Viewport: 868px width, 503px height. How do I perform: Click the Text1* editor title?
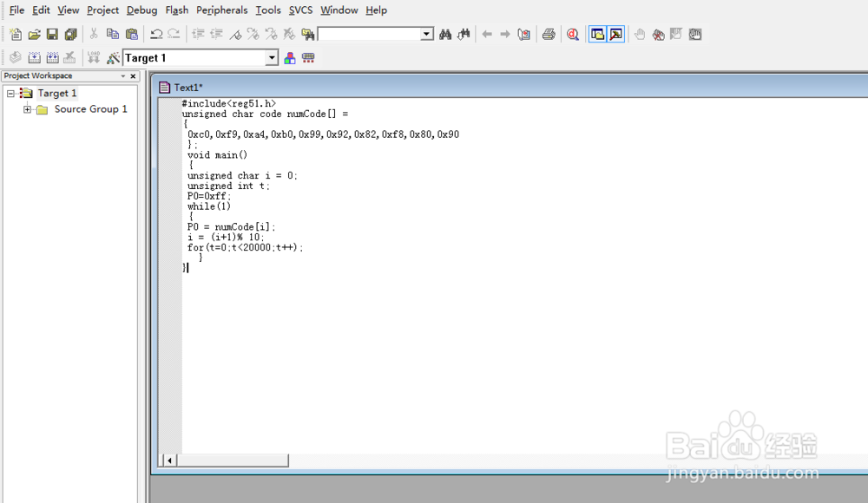pos(188,88)
